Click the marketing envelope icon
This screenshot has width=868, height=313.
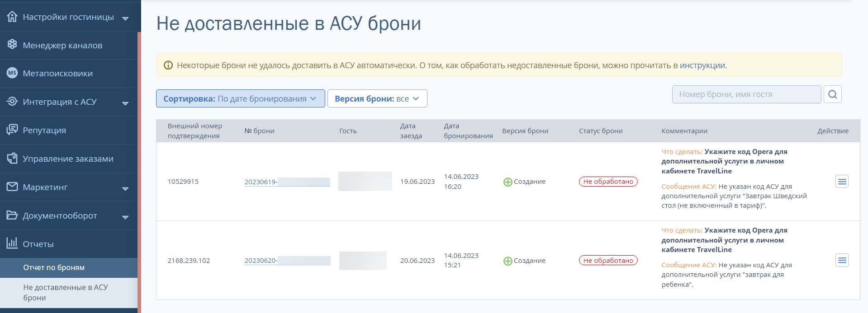12,187
